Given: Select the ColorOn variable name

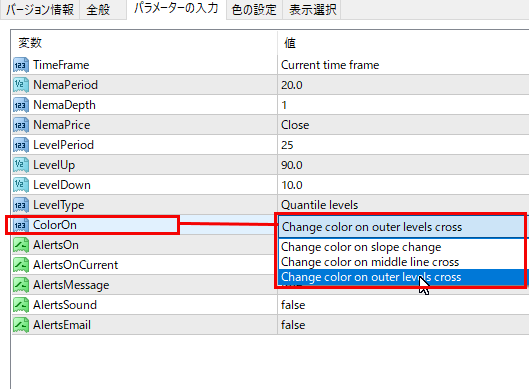Looking at the screenshot, I should (x=55, y=225).
